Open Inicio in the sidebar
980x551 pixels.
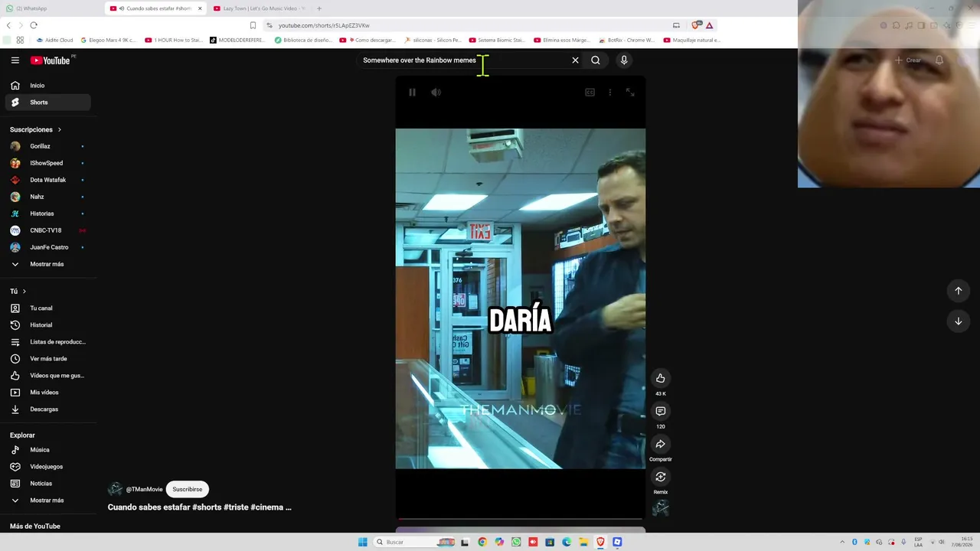point(48,86)
